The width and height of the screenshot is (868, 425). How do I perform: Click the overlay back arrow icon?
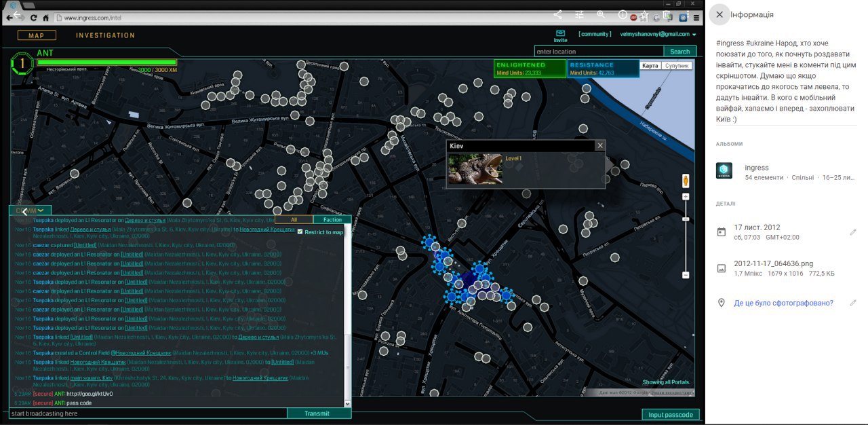pyautogui.click(x=18, y=14)
